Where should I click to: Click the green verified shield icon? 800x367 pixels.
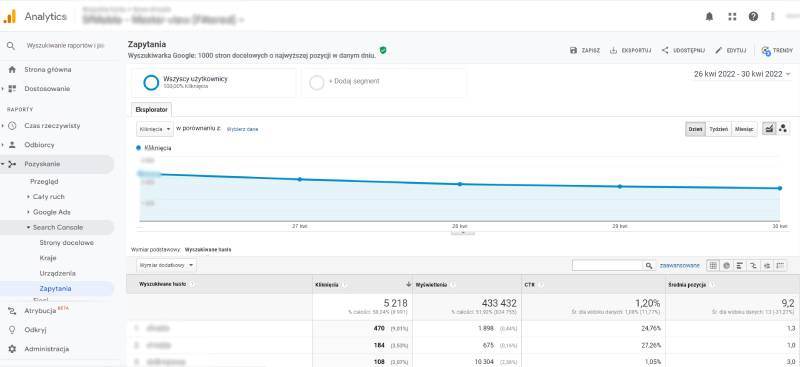[383, 50]
